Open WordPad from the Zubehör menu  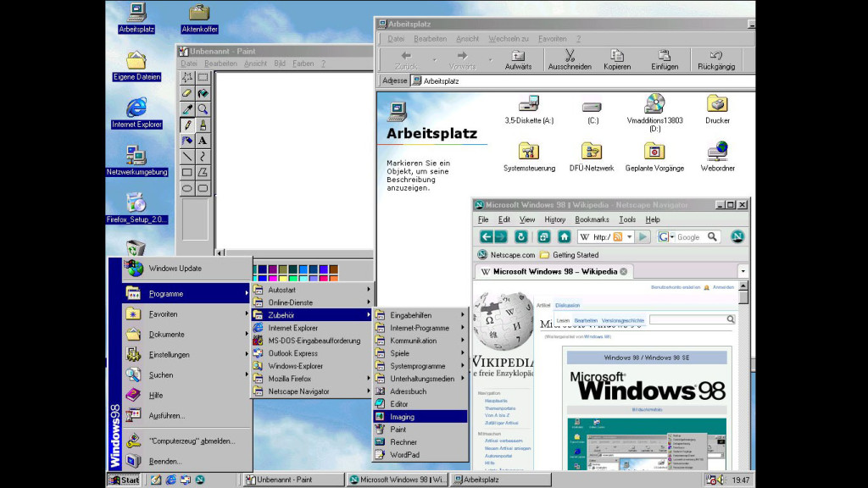pos(420,455)
